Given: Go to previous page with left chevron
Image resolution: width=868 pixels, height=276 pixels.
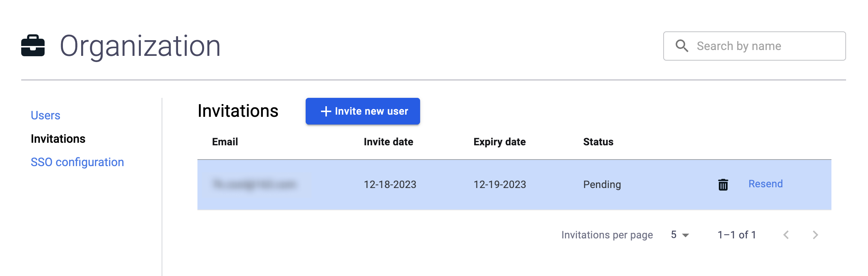Looking at the screenshot, I should coord(786,235).
